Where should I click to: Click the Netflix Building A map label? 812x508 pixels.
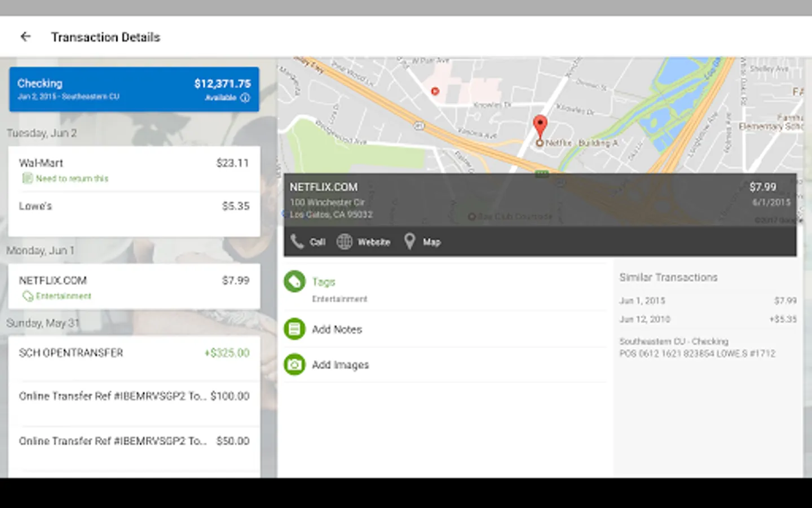[x=582, y=143]
